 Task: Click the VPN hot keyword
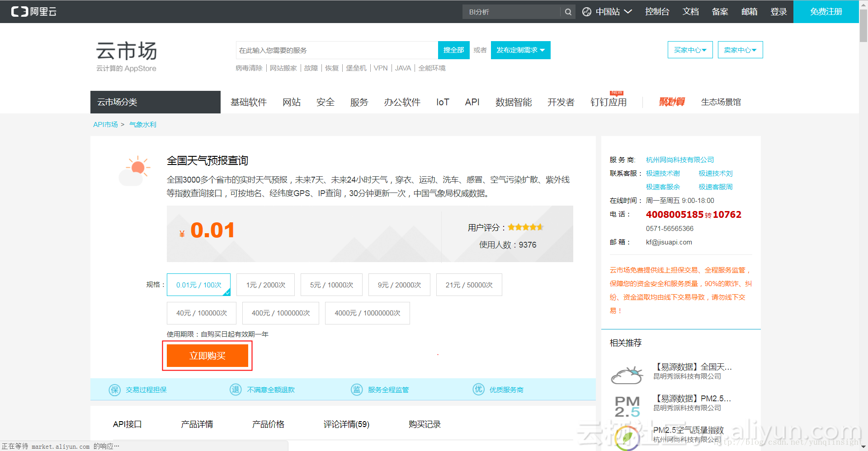tap(381, 68)
